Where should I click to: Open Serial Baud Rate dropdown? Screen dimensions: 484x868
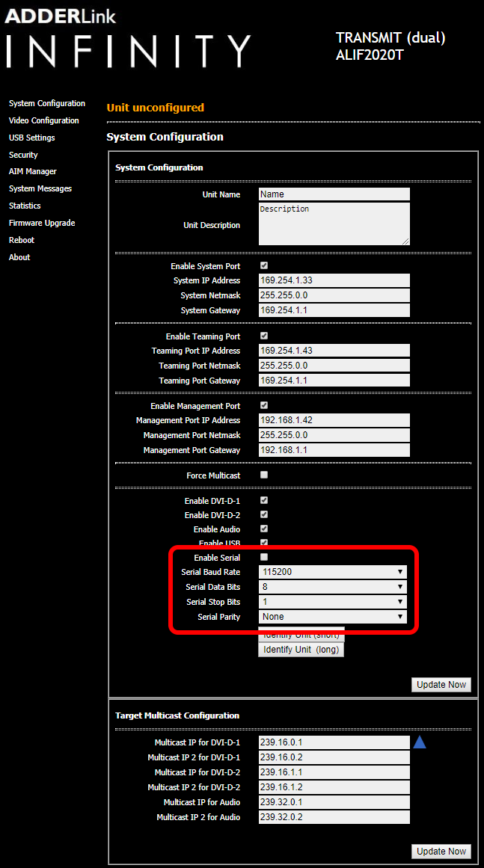point(333,572)
